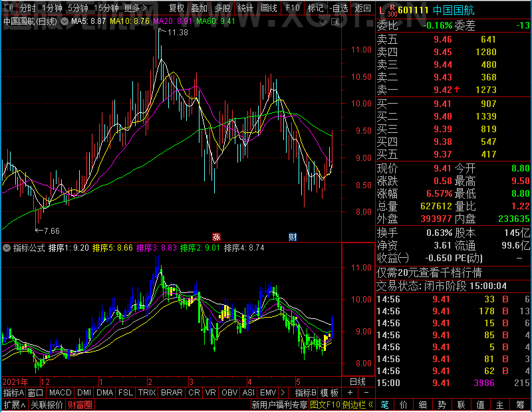This screenshot has height=412, width=532.
Task: Open the 财富圈 tab
Action: point(80,405)
